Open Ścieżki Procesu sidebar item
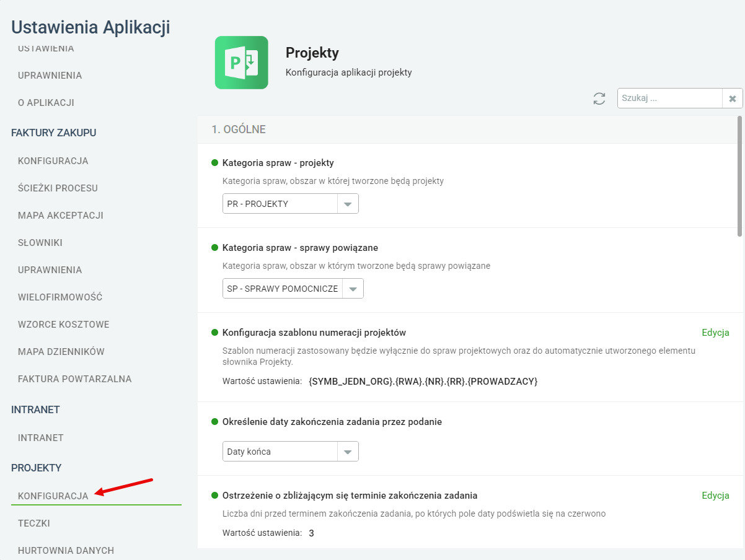The height and width of the screenshot is (560, 745). coord(58,188)
